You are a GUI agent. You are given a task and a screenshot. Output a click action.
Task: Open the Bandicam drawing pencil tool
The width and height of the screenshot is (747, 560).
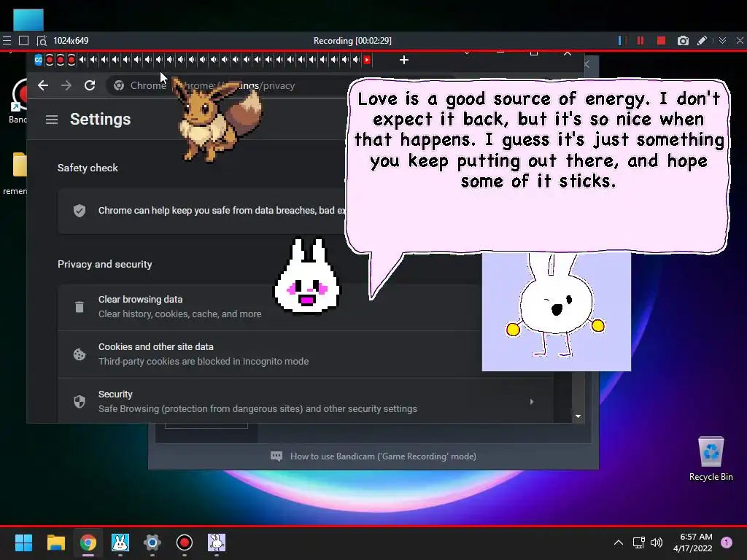point(703,41)
